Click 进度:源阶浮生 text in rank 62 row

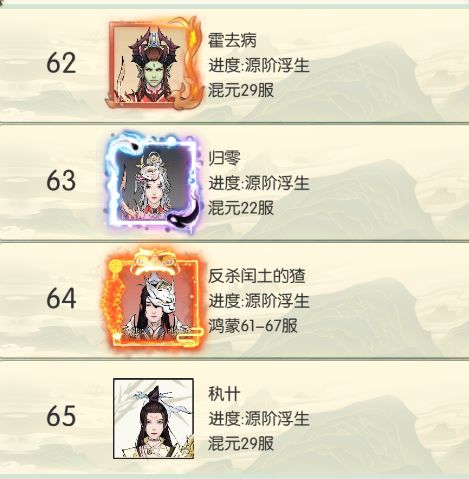click(x=259, y=65)
